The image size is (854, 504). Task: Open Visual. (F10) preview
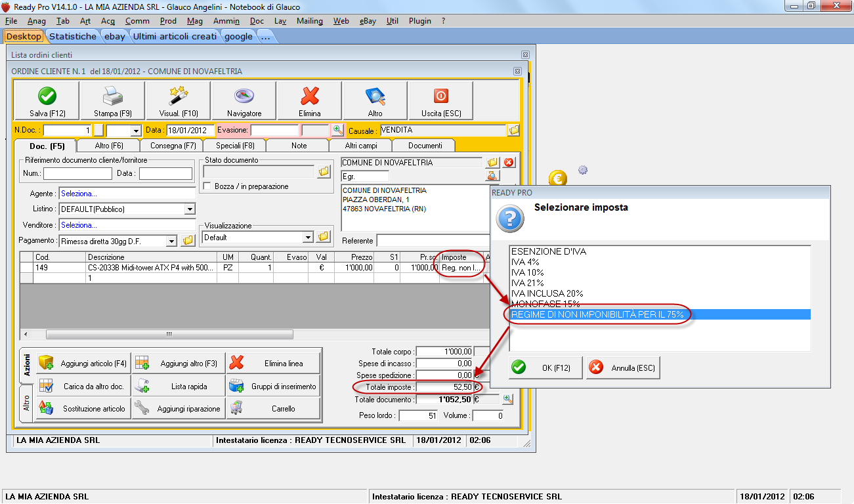178,100
